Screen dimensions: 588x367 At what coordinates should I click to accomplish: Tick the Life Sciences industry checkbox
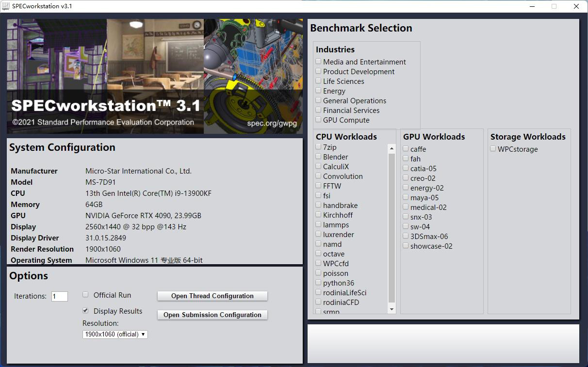[x=318, y=81]
